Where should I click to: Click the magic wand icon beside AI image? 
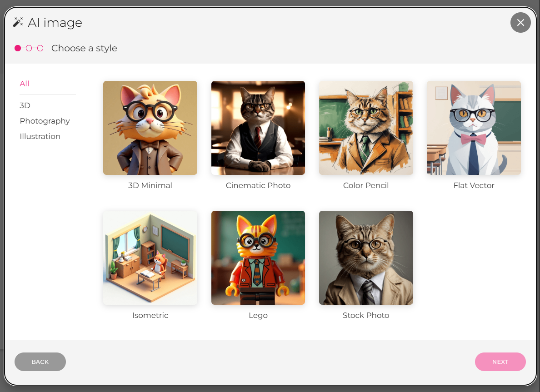tap(18, 22)
